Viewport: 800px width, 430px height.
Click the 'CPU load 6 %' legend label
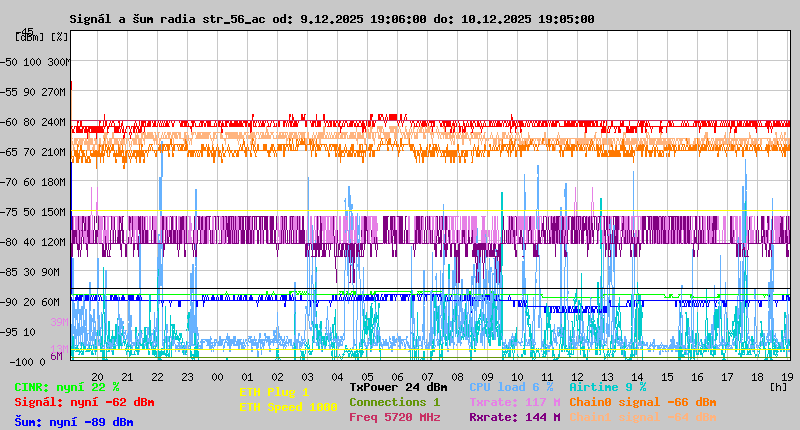coord(510,387)
